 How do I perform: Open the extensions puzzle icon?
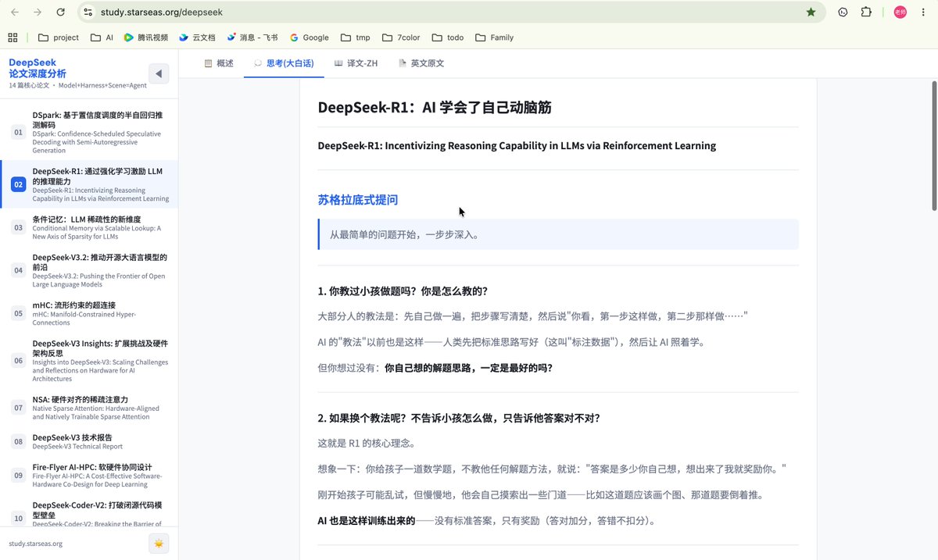pos(866,12)
